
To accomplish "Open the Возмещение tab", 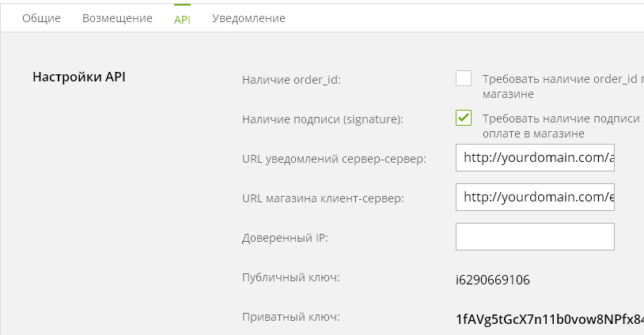I will 117,18.
